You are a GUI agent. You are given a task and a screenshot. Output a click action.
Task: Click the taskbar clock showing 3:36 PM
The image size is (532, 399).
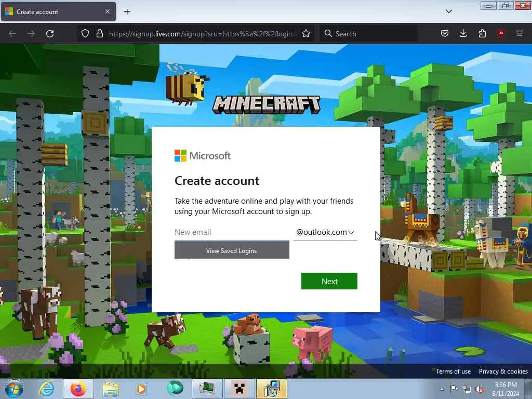click(x=506, y=389)
